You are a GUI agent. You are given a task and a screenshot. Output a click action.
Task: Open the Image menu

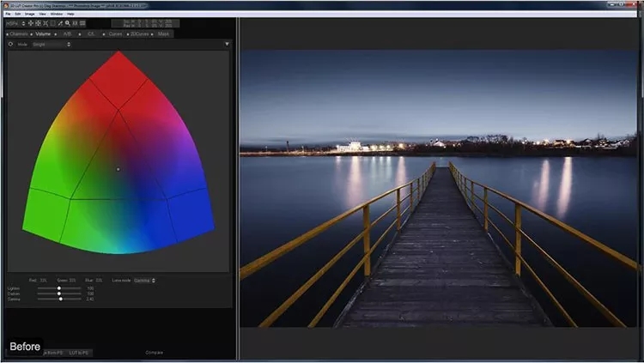30,14
